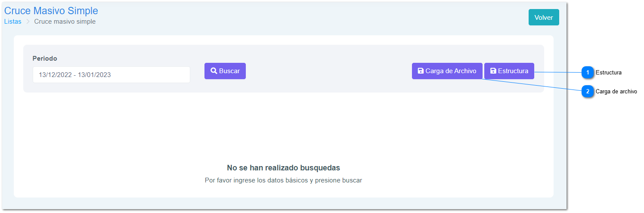The height and width of the screenshot is (213, 644).
Task: Click empty filter panel space right of Buscar
Action: click(x=327, y=71)
